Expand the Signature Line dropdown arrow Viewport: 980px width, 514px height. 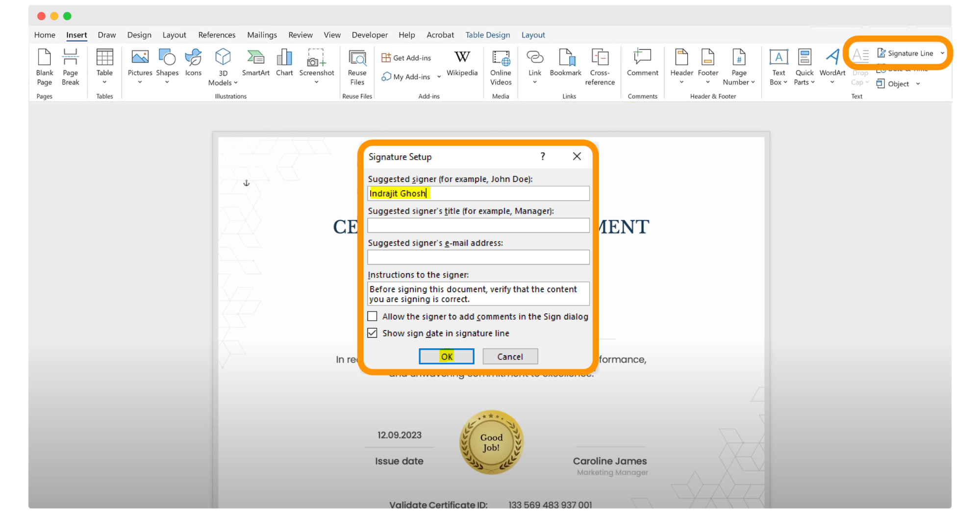pyautogui.click(x=942, y=53)
